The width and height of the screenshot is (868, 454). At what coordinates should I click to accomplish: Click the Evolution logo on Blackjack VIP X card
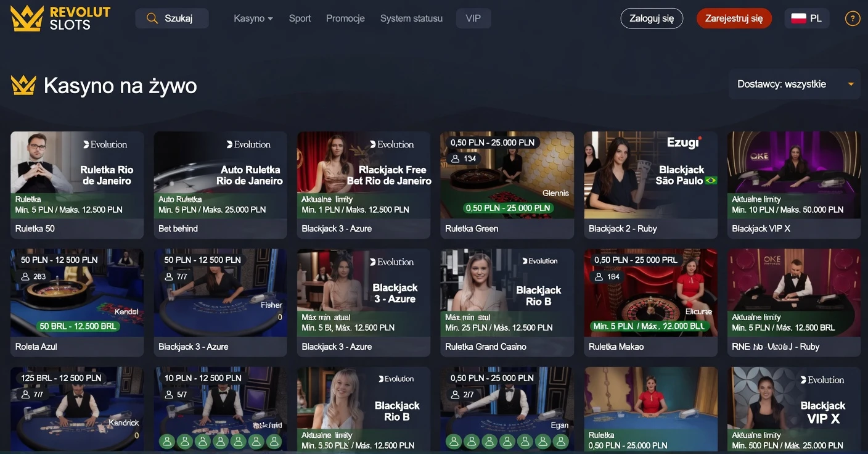point(822,380)
